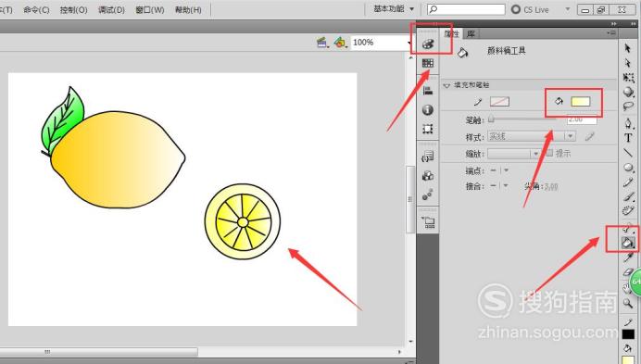The height and width of the screenshot is (364, 641).
Task: Click the horizontal scrollbar under the stage
Action: tap(98, 352)
